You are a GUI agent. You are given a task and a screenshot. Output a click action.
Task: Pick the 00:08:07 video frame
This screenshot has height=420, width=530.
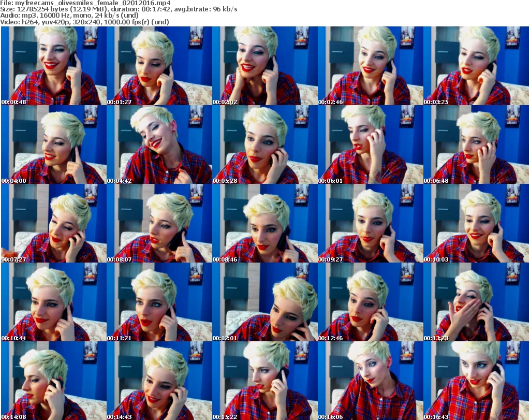pyautogui.click(x=159, y=224)
